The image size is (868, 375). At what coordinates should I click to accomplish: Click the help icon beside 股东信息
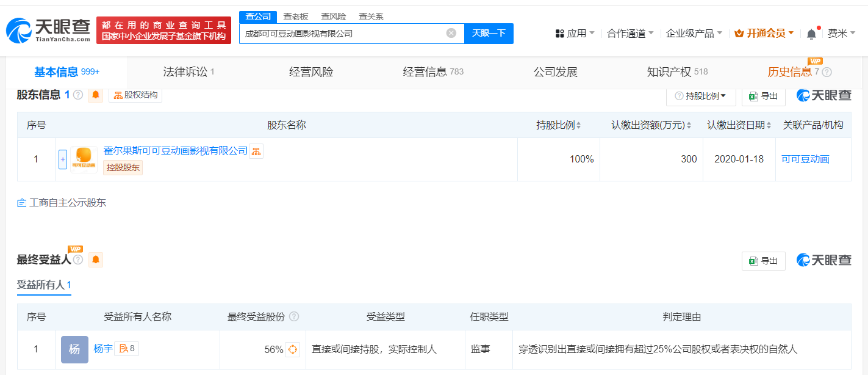click(x=78, y=95)
